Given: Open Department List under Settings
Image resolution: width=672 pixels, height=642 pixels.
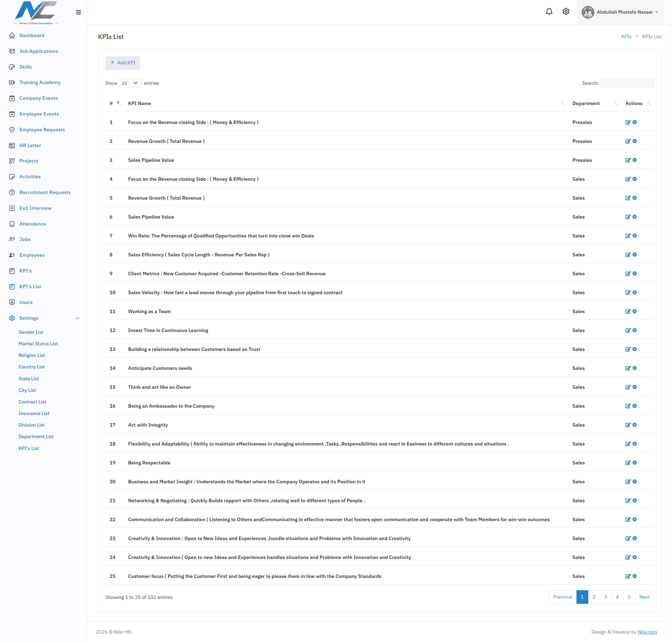Looking at the screenshot, I should (36, 436).
